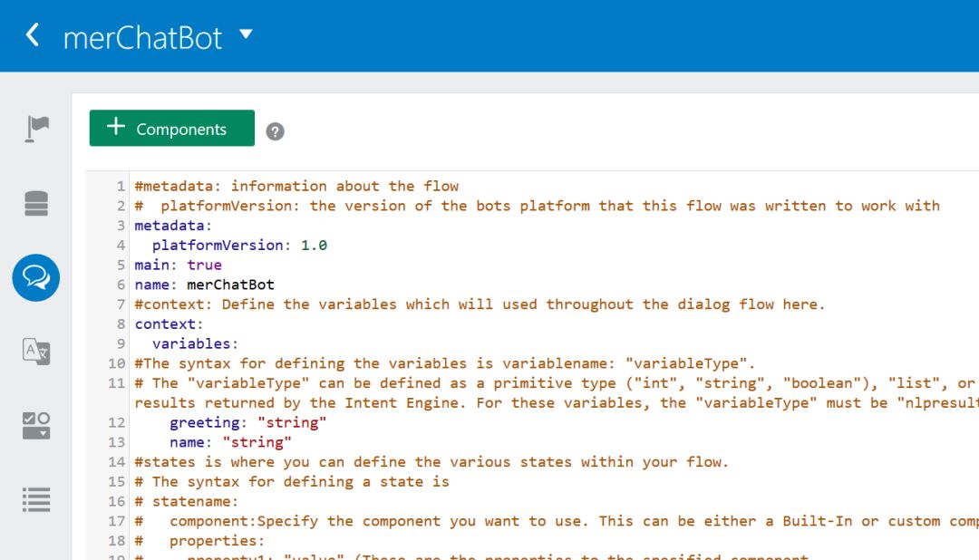Open the Entities database icon in sidebar
979x560 pixels.
click(x=36, y=204)
